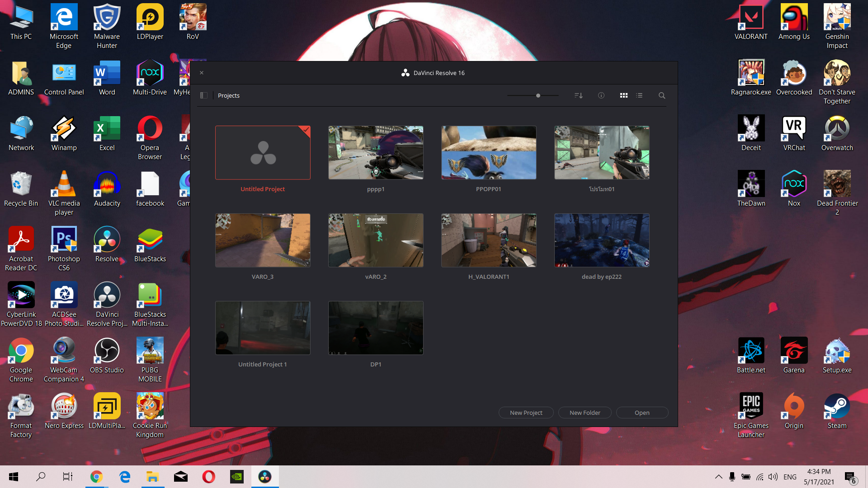The width and height of the screenshot is (868, 488).
Task: Click the Projects breadcrumb label
Action: (229, 95)
